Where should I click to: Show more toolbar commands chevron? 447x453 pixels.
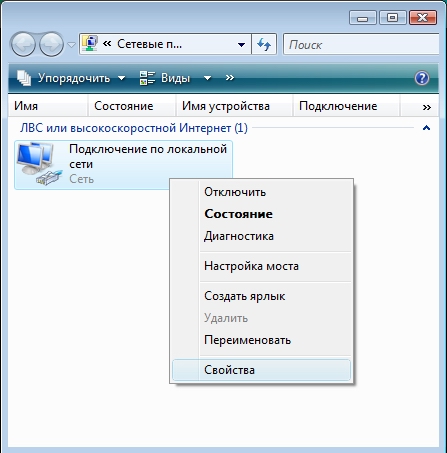(x=230, y=78)
